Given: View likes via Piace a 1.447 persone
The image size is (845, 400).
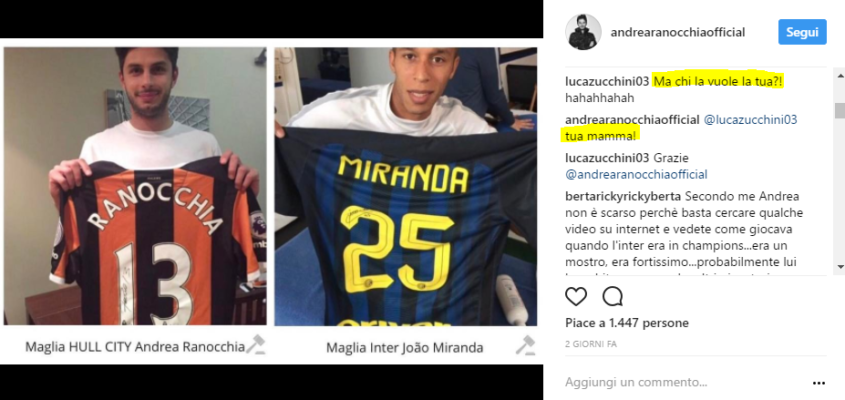Looking at the screenshot, I should click(x=627, y=323).
